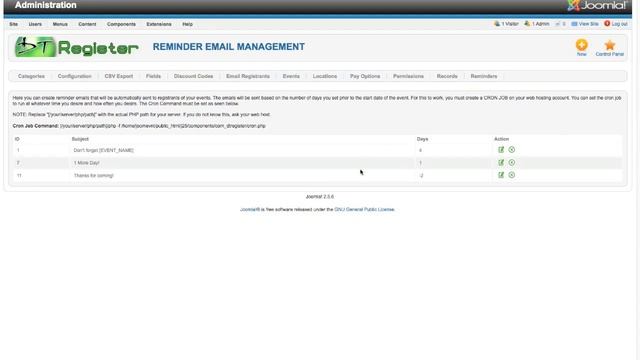Click the Action column header
Viewport: 640px width, 360px height.
(501, 139)
